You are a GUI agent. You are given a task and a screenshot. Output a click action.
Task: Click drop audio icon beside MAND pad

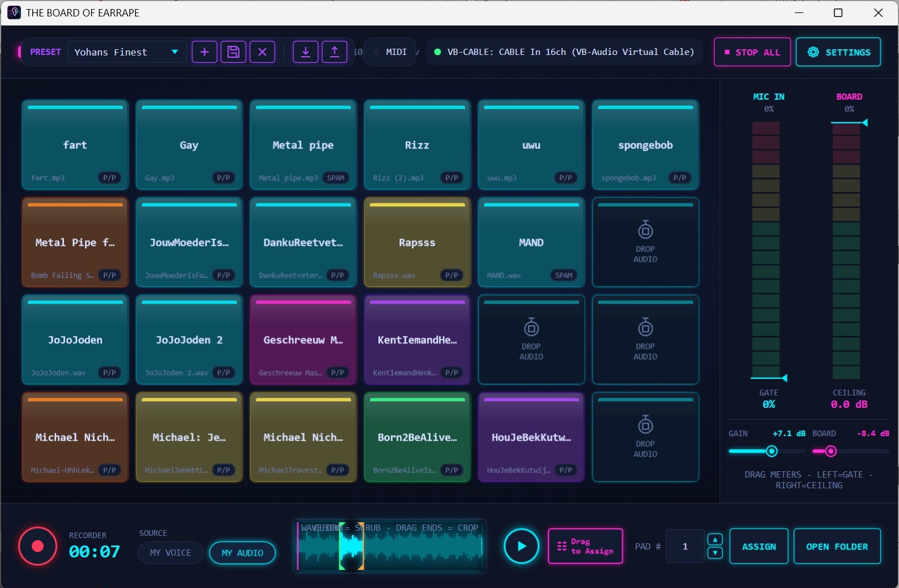645,231
